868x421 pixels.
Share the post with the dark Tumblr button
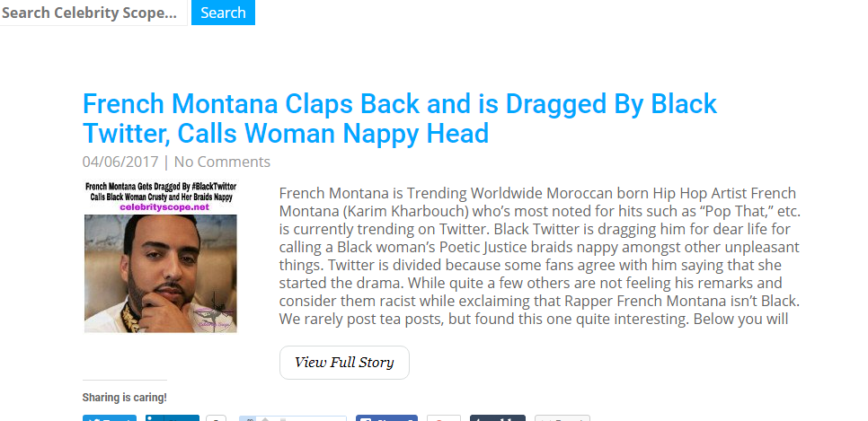(497, 417)
